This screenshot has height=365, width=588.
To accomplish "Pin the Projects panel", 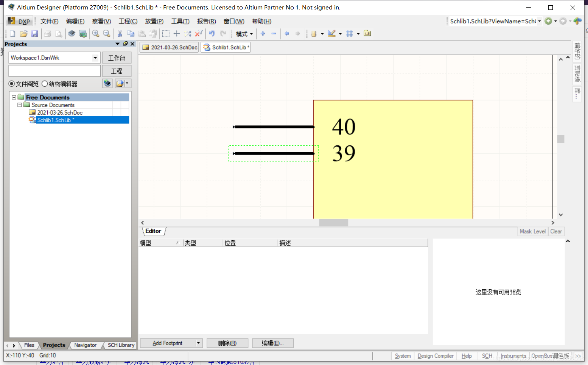I will (125, 44).
